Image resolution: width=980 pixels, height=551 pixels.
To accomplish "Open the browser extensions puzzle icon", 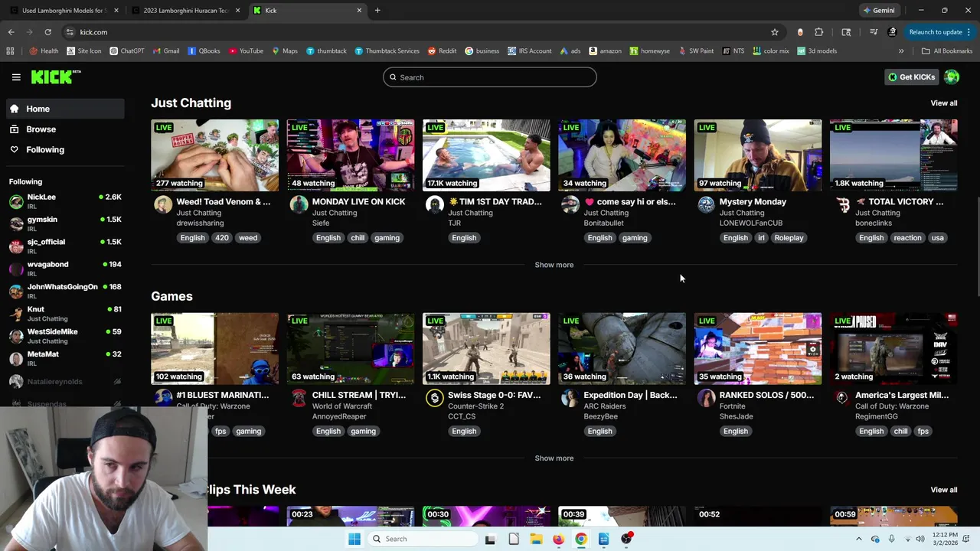I will pos(819,32).
